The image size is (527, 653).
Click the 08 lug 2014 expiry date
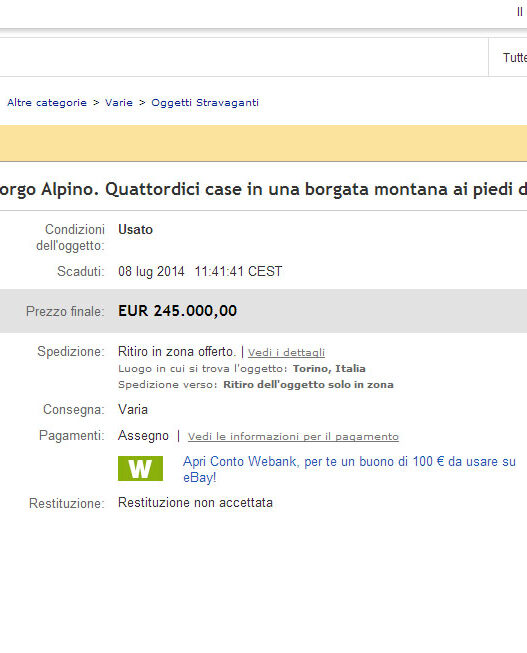point(151,272)
